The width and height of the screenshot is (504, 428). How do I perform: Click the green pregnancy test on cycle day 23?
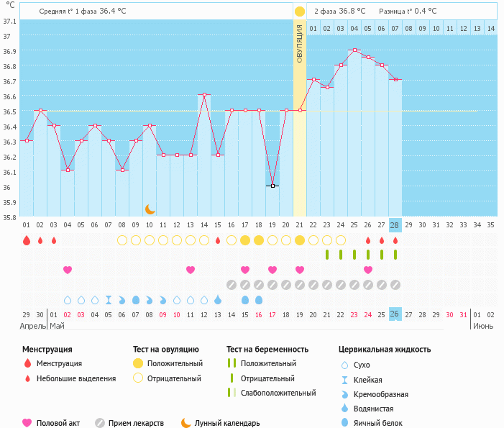pyautogui.click(x=327, y=255)
